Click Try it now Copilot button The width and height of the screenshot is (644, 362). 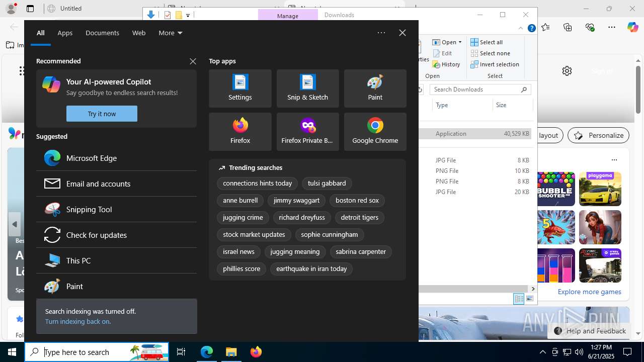102,114
